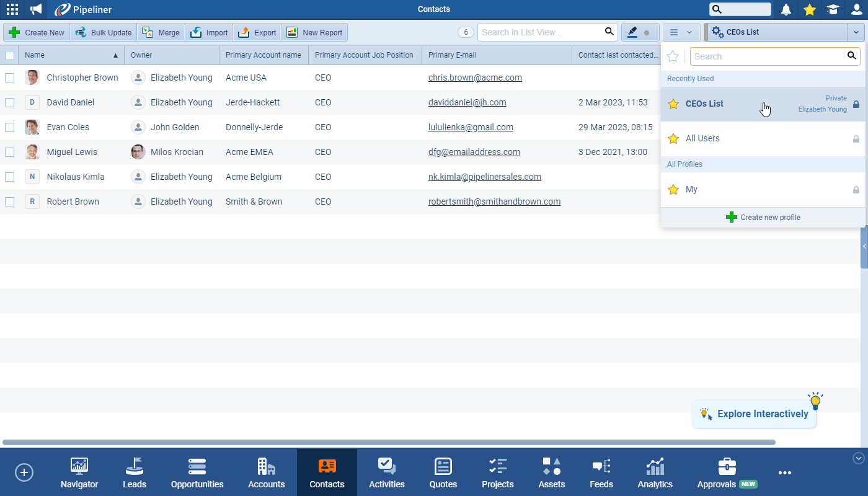
Task: Switch to the Opportunities tab
Action: [197, 473]
